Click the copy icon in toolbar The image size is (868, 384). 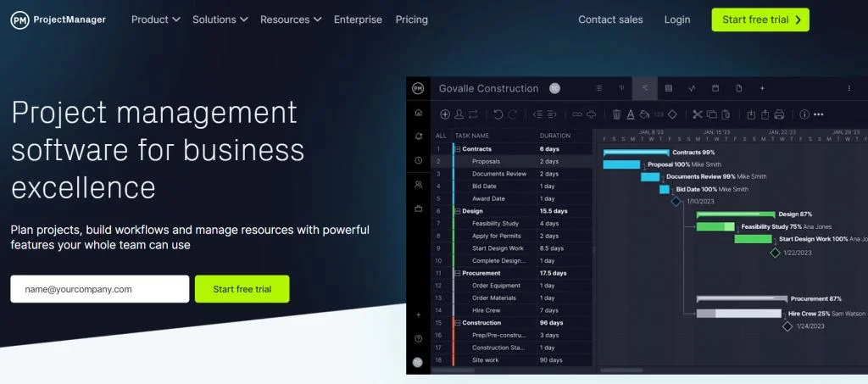712,114
